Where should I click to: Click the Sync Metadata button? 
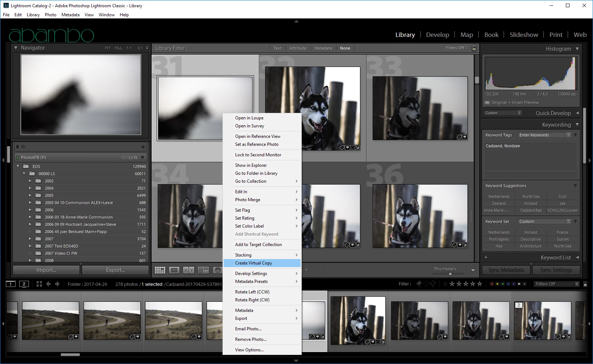[x=506, y=270]
